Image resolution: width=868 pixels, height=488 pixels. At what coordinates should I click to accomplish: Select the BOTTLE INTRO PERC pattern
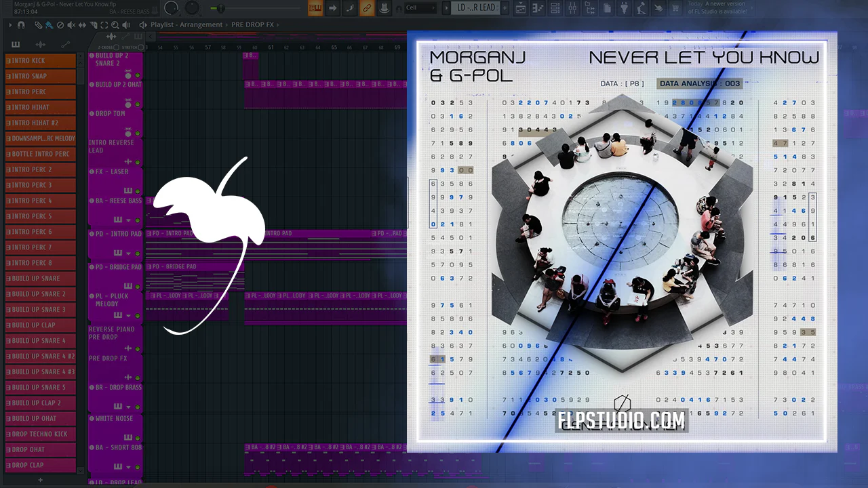click(x=41, y=154)
